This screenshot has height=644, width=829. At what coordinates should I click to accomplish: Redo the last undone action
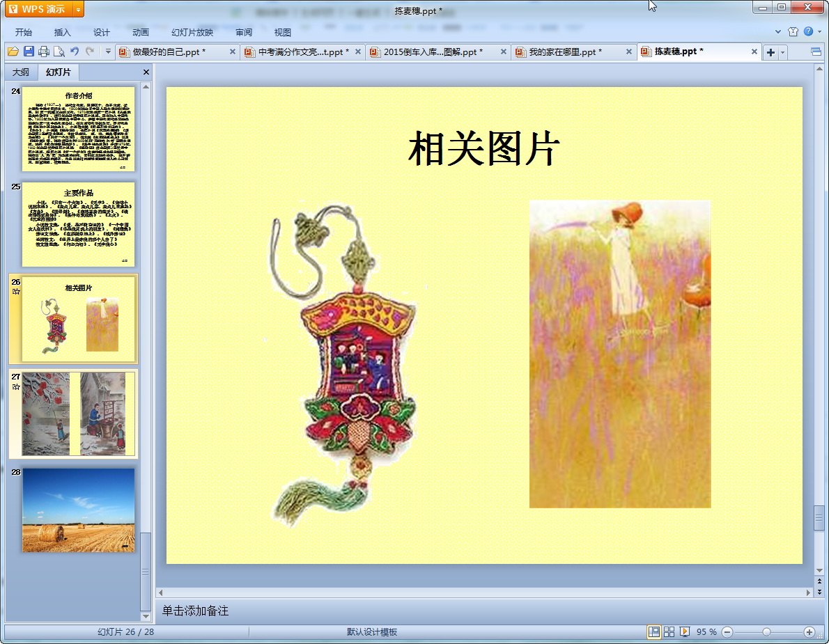[90, 52]
